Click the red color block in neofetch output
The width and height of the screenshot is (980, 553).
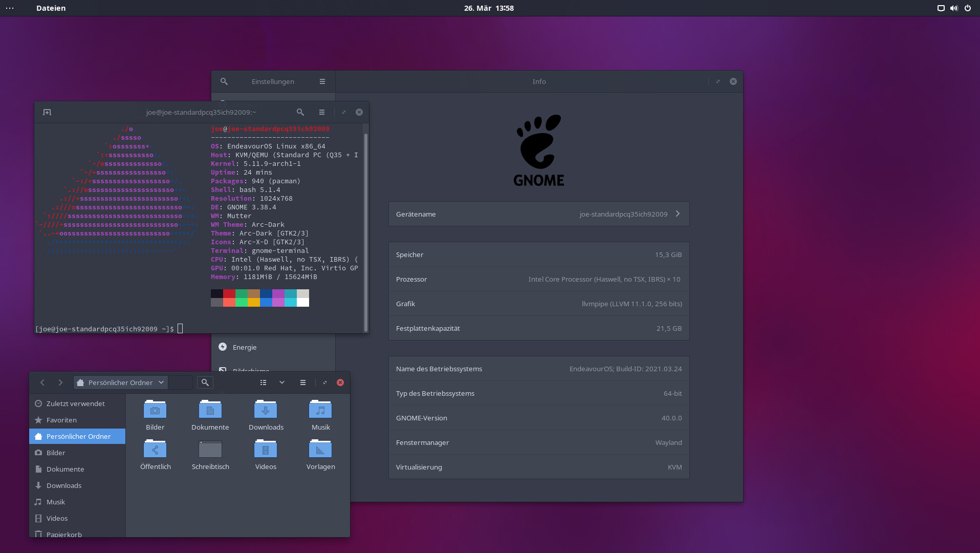coord(229,293)
